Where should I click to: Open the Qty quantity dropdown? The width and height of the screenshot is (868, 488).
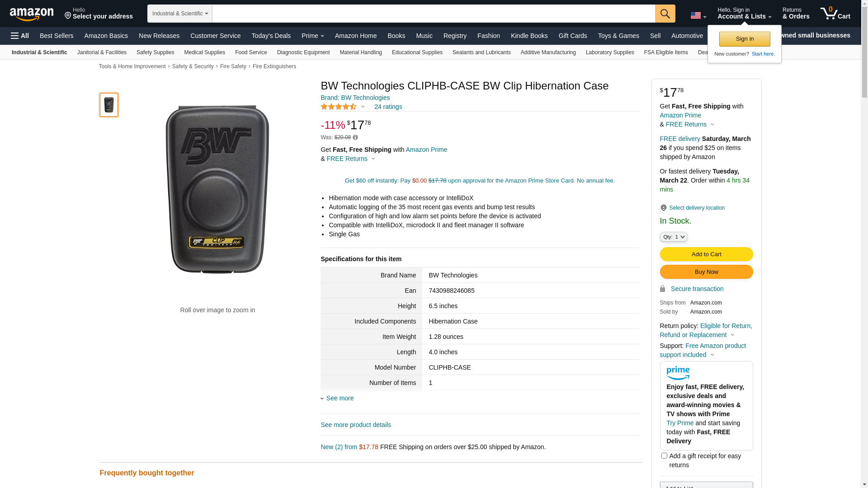674,237
